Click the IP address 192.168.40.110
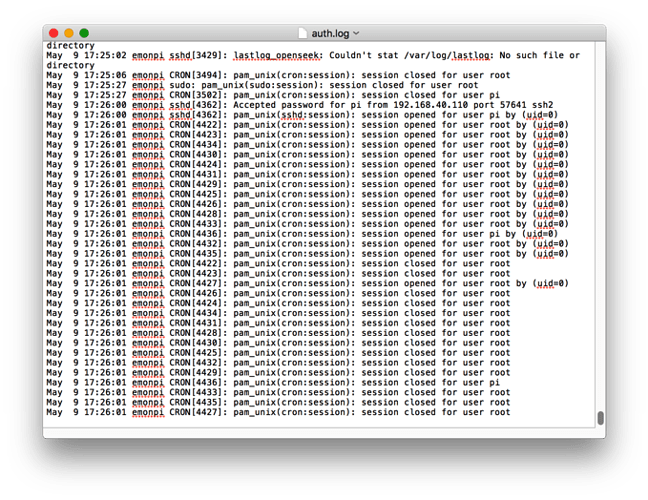 click(431, 105)
